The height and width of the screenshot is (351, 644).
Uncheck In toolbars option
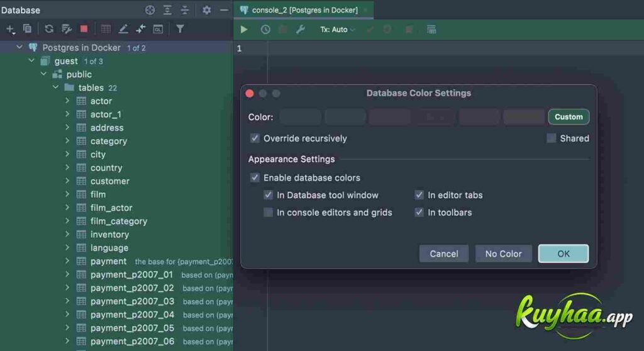click(419, 213)
